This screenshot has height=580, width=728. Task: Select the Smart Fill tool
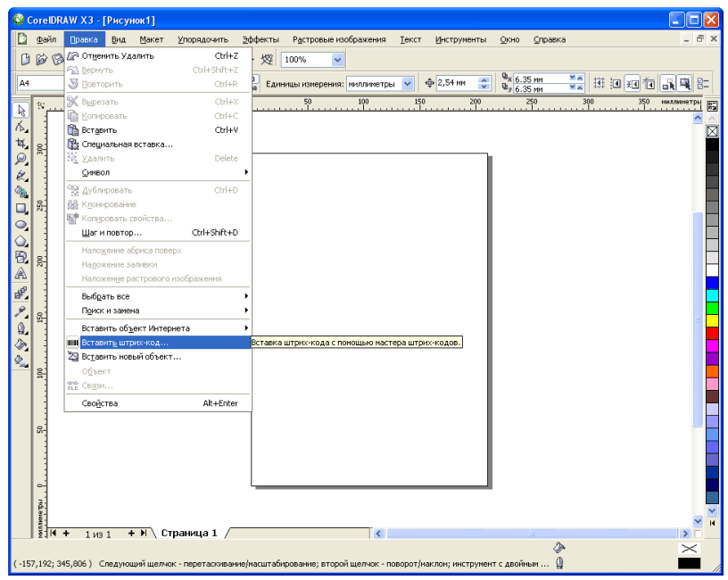(x=21, y=192)
